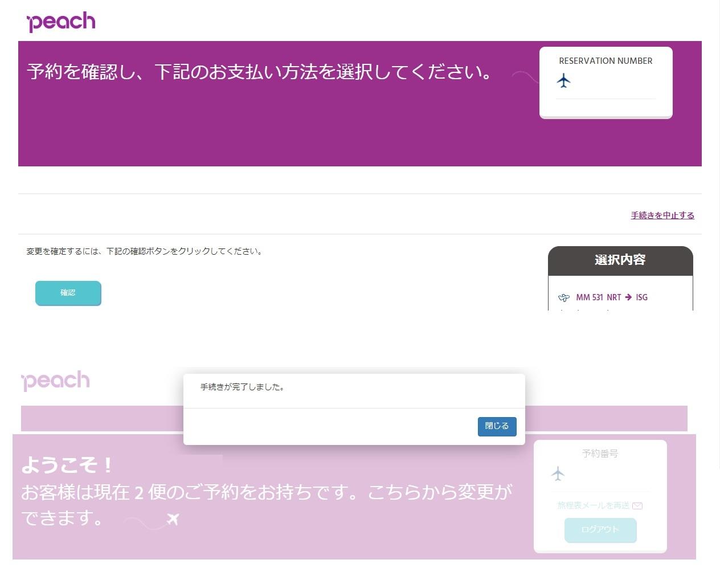The image size is (720, 588).
Task: Click the ようこそ！ welcome heading
Action: pos(67,465)
